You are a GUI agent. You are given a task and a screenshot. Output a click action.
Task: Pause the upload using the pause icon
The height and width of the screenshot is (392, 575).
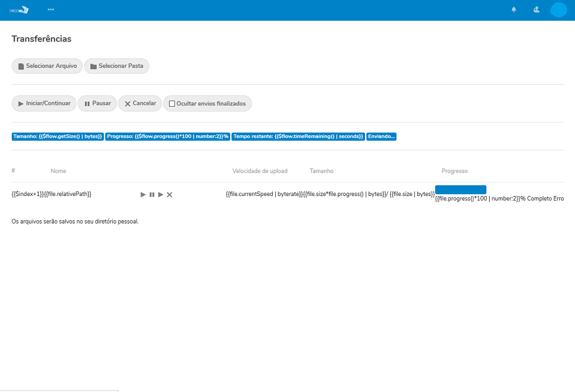(x=152, y=194)
